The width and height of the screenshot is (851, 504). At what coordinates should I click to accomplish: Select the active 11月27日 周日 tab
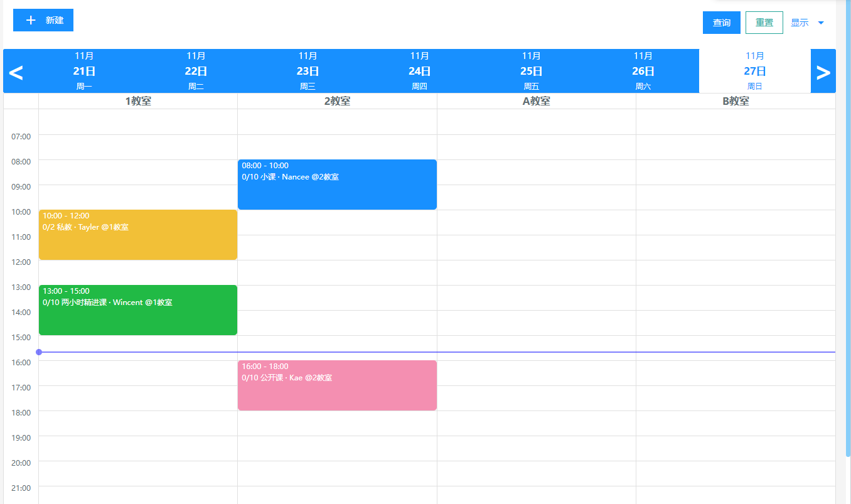754,71
